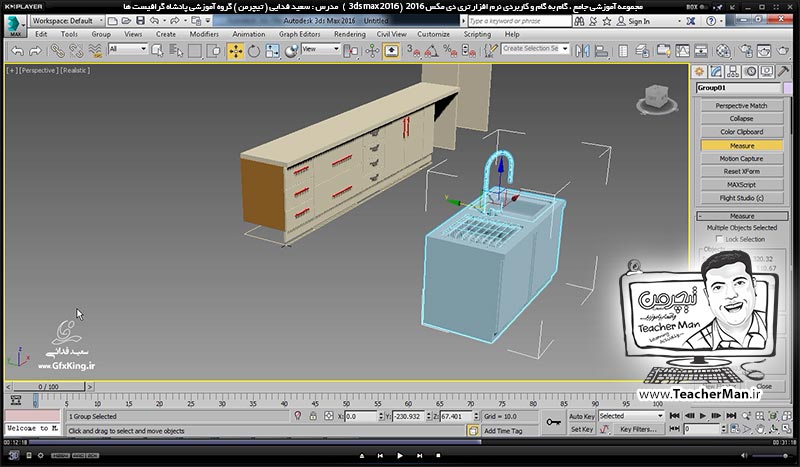Toggle the 3D Snaps button

[x=412, y=51]
